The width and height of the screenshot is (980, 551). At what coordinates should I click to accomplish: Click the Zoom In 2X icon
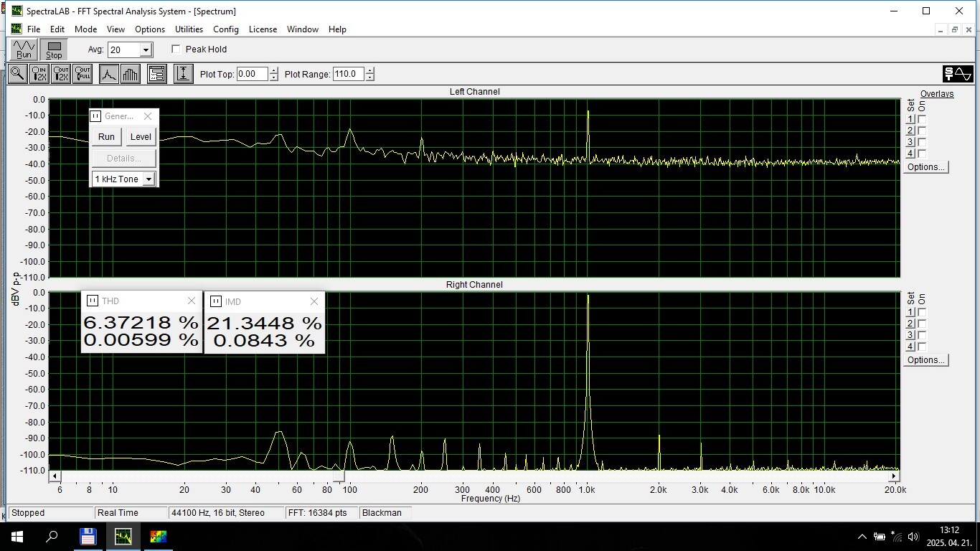[39, 73]
